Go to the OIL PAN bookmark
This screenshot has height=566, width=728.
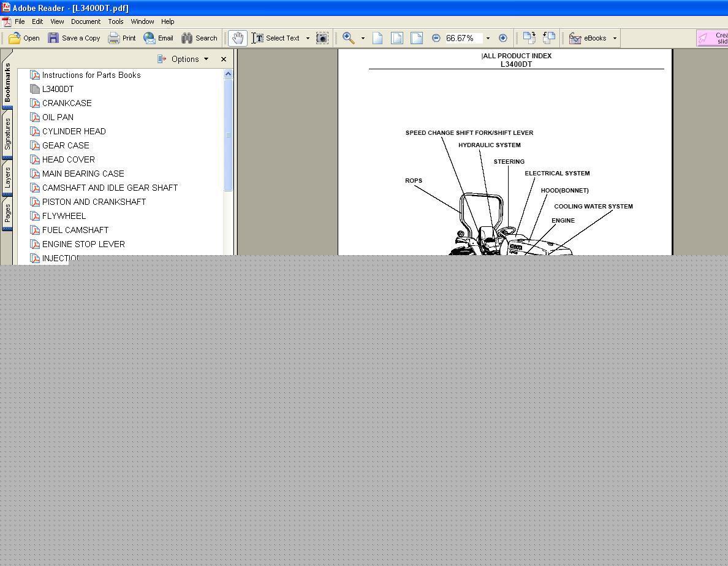pyautogui.click(x=58, y=117)
